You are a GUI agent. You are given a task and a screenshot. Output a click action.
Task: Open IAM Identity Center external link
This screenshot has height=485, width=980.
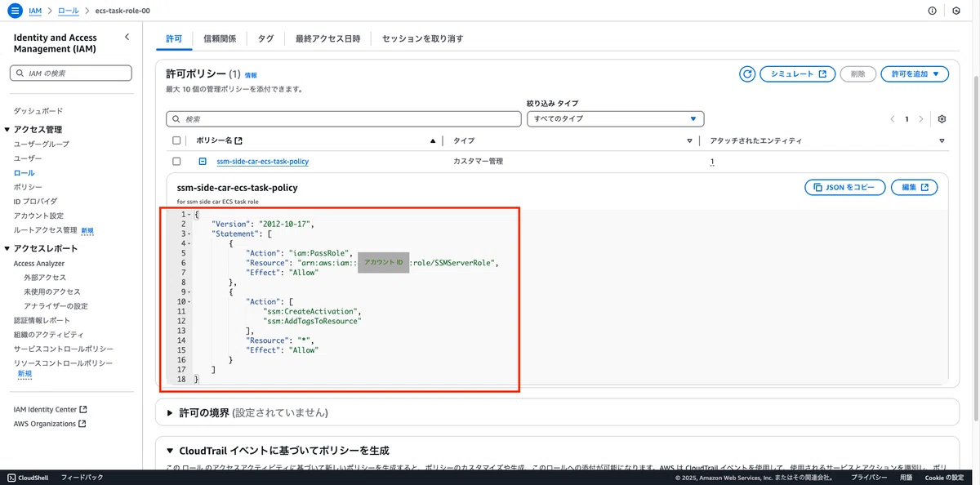pyautogui.click(x=51, y=410)
